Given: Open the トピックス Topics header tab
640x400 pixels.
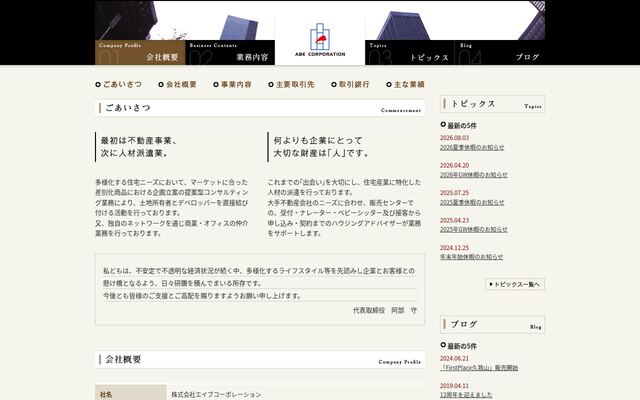Looking at the screenshot, I should click(x=410, y=52).
